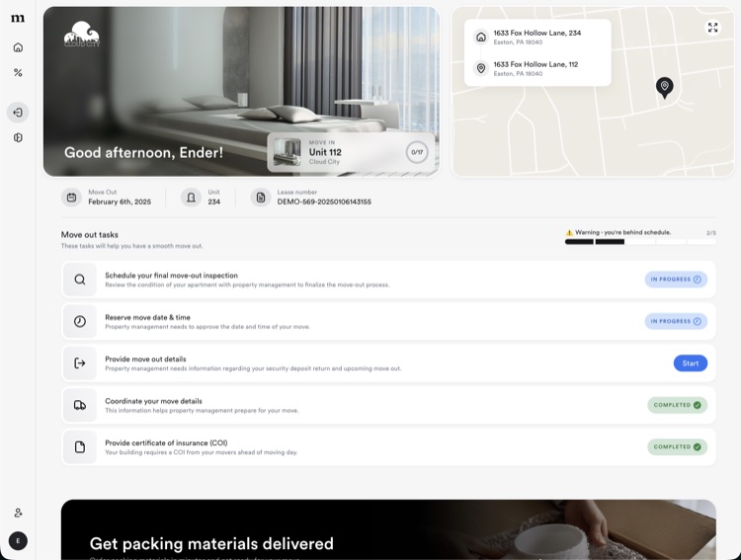
Task: Expand the map with fullscreen icon
Action: [712, 28]
